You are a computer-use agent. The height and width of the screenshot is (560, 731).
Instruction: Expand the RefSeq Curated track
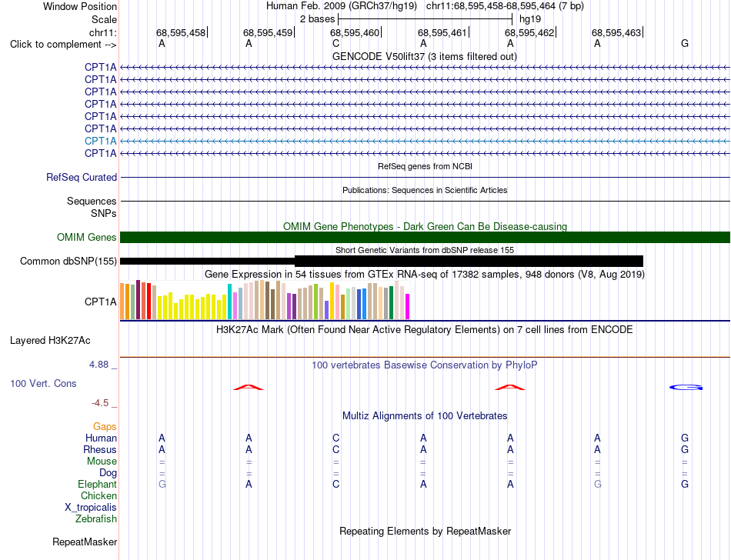[82, 178]
